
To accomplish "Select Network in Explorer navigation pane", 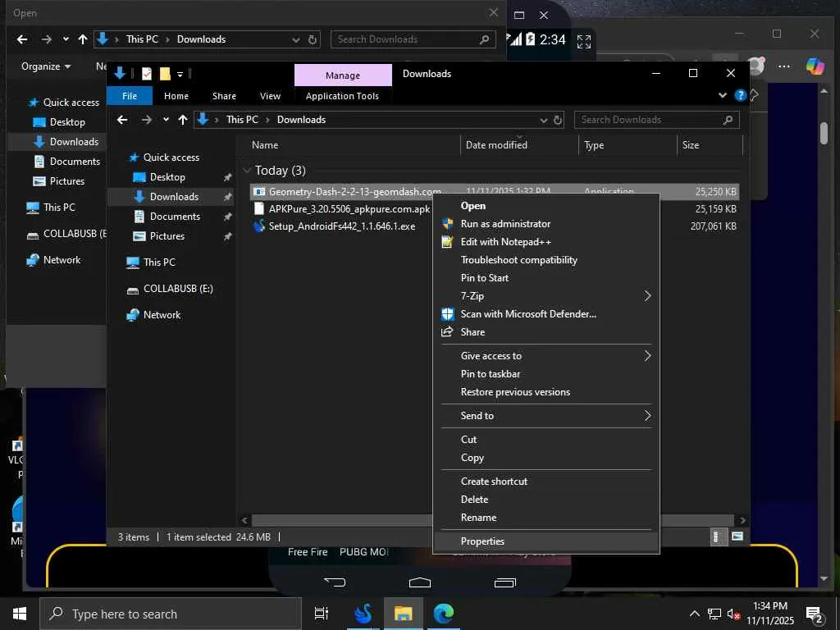I will (x=162, y=315).
